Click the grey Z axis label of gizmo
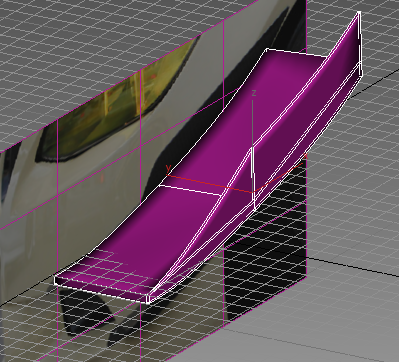The width and height of the screenshot is (399, 362). [254, 94]
